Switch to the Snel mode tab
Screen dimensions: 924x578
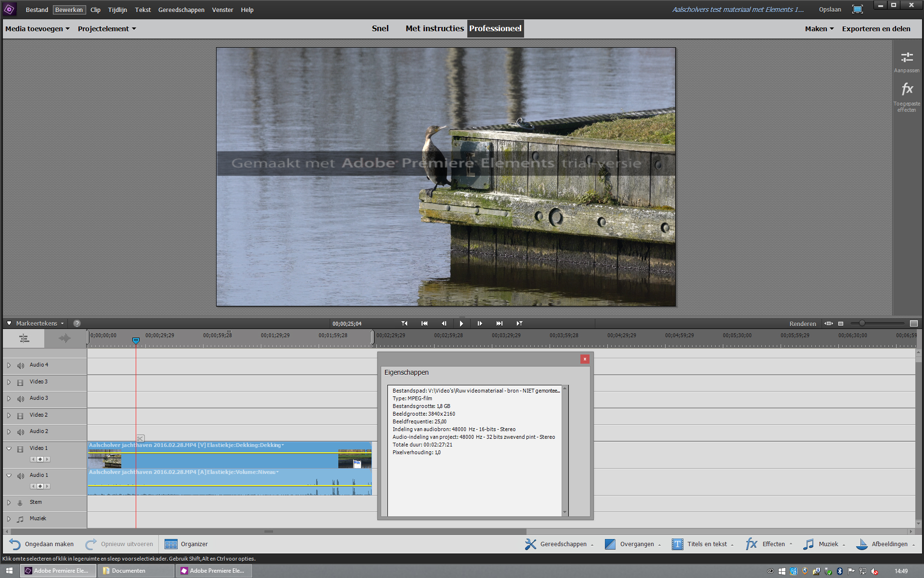pos(380,28)
